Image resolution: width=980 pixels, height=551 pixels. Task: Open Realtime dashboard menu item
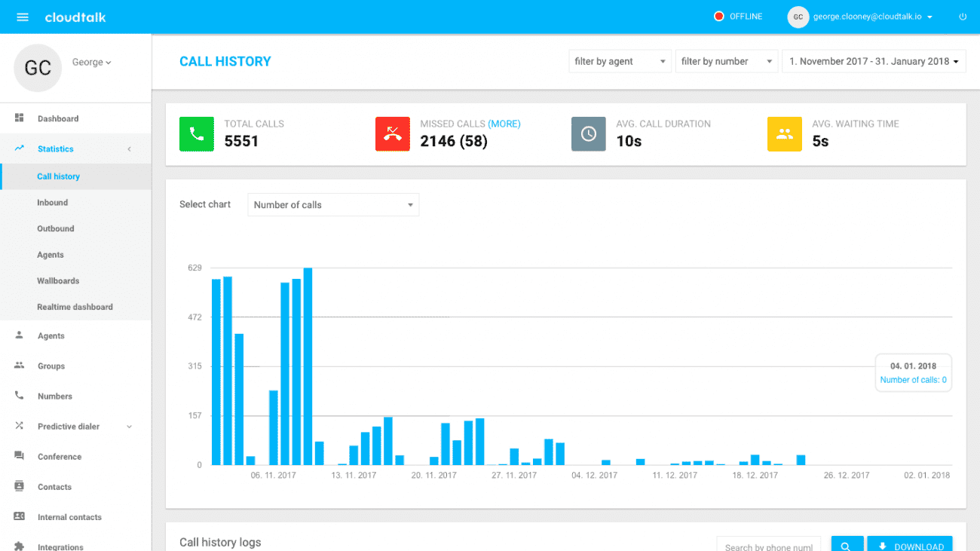[x=75, y=307]
